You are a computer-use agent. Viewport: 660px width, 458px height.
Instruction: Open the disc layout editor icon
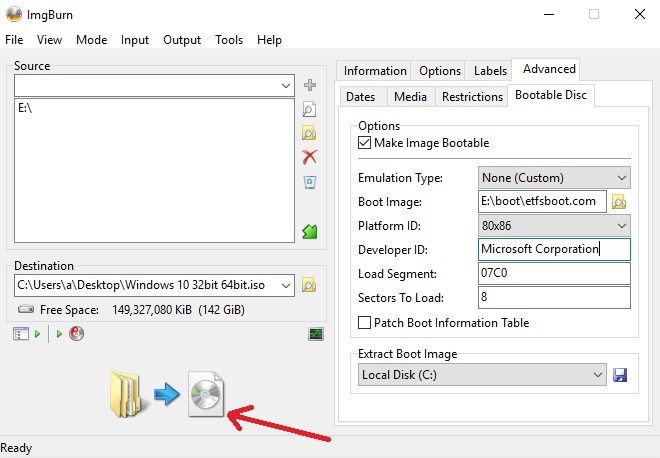pos(21,334)
